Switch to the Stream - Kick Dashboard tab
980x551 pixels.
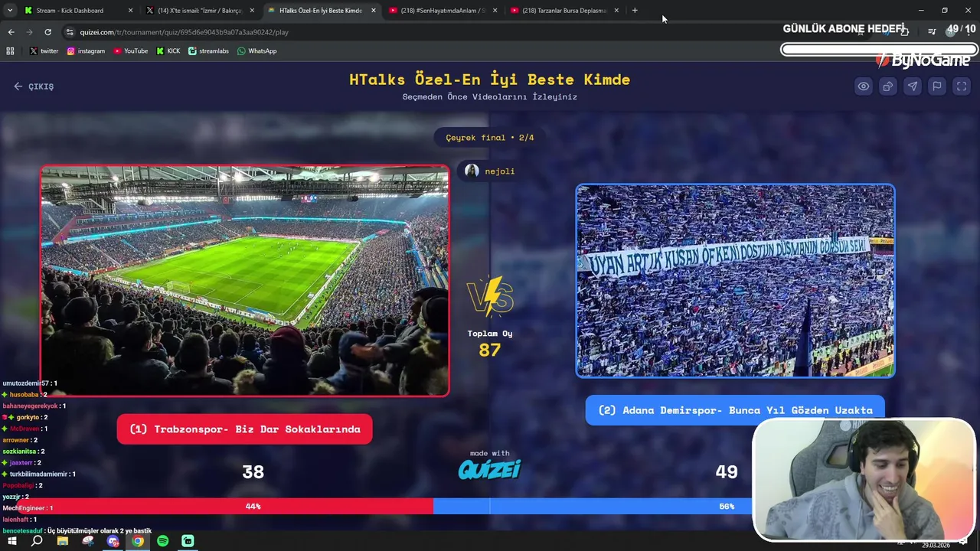[x=79, y=11]
